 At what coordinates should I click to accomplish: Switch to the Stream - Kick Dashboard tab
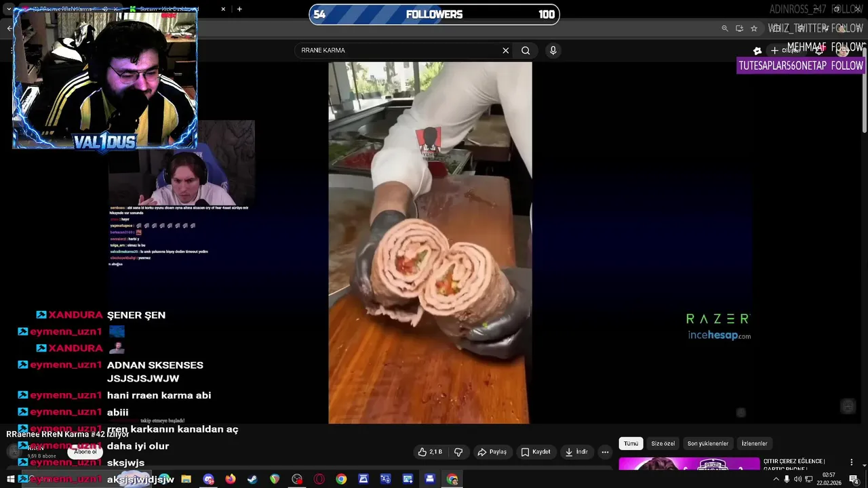170,9
